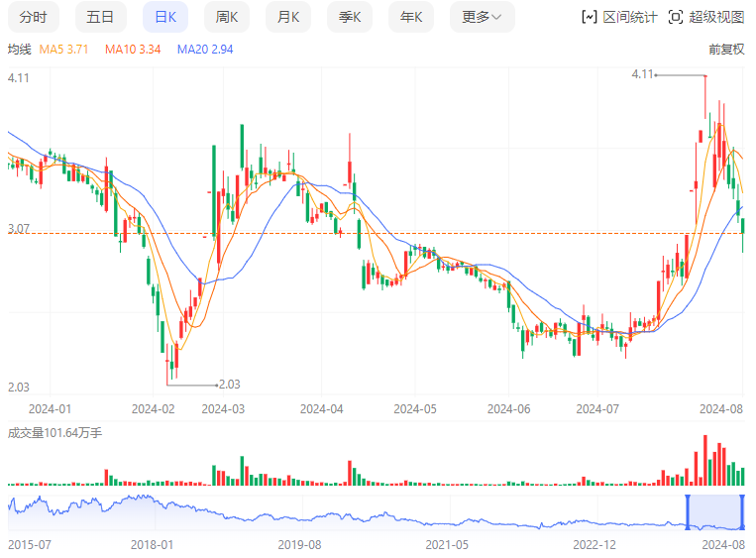
Task: Click the 2024-01 date axis label
Action: (51, 409)
